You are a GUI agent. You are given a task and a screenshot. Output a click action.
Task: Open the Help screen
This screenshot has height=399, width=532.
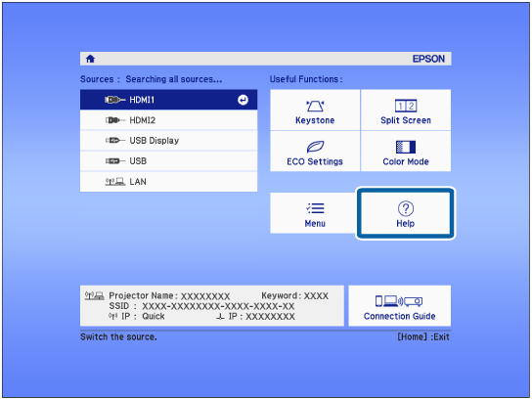click(x=406, y=213)
